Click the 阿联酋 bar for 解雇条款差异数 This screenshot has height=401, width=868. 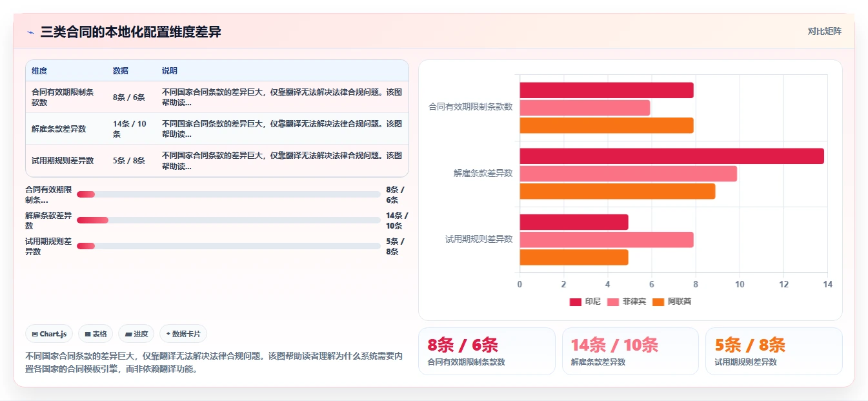tap(618, 191)
